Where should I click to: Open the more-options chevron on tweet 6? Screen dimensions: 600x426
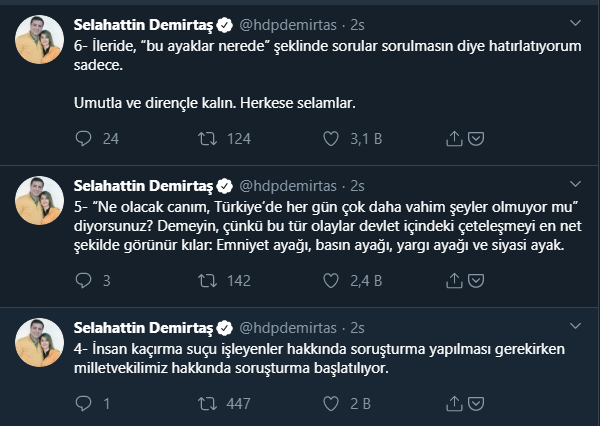[574, 21]
